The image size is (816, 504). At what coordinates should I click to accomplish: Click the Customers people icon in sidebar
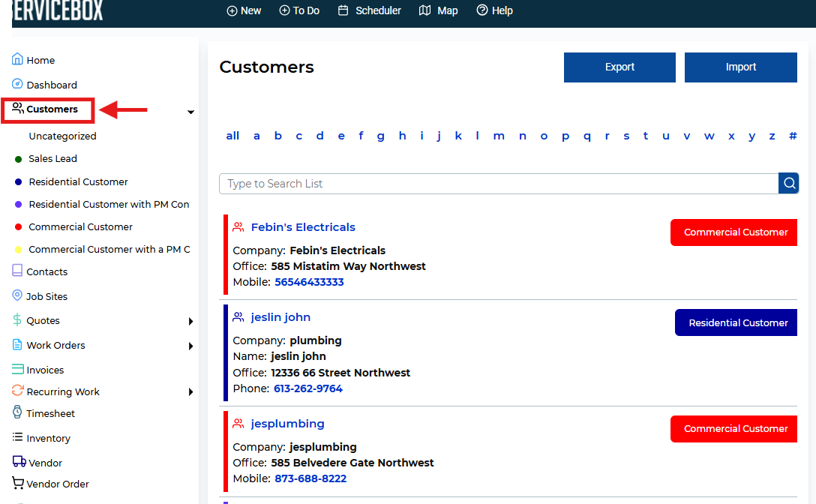[x=18, y=108]
